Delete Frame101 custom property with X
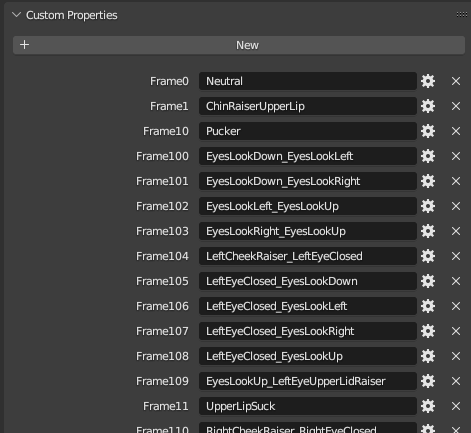The height and width of the screenshot is (433, 471). tap(456, 181)
